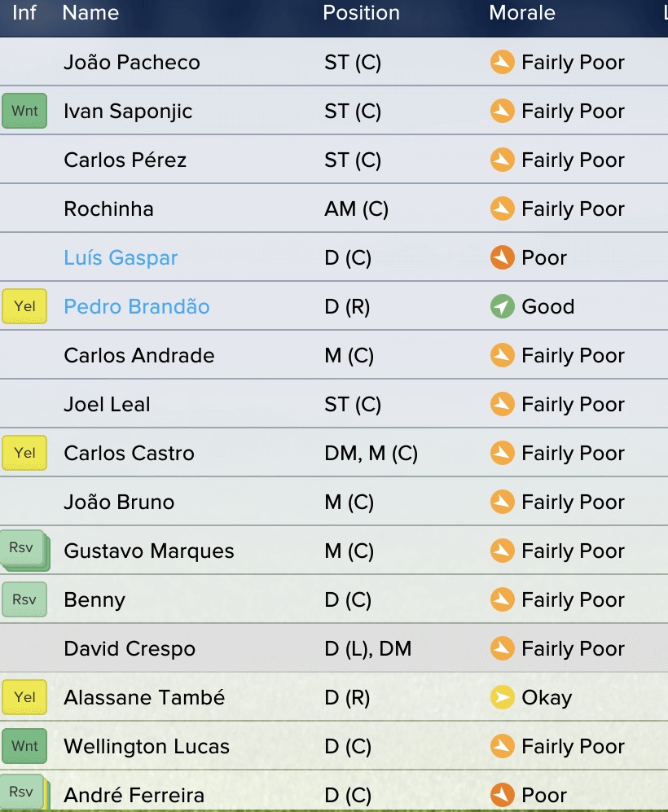Viewport: 668px width, 812px height.
Task: Click the Yel badge beside Alassane També
Action: coord(24,697)
